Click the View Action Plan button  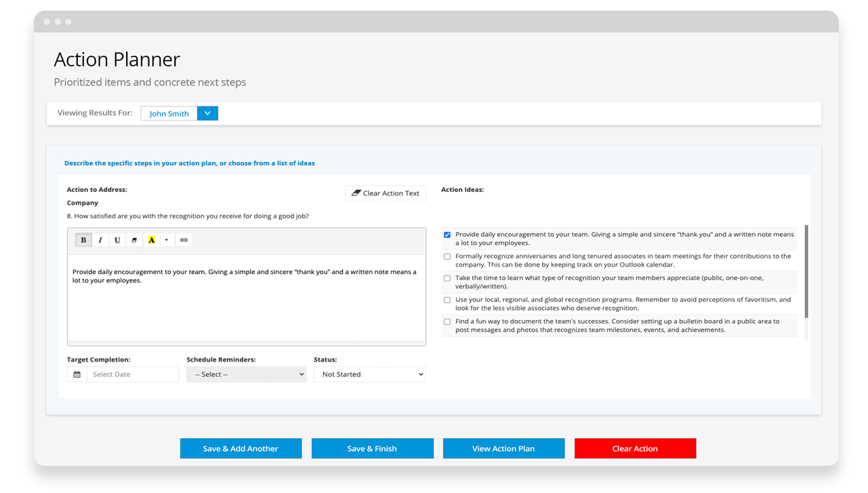pyautogui.click(x=503, y=448)
